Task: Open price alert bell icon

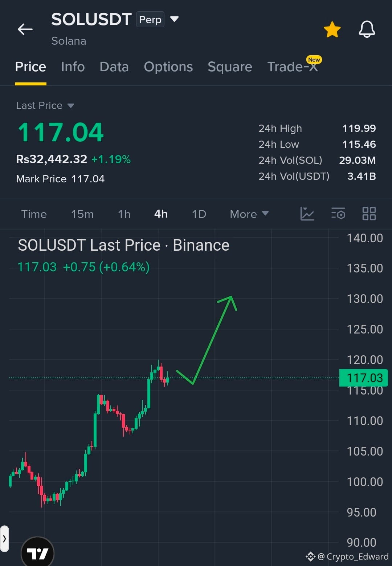Action: (367, 29)
